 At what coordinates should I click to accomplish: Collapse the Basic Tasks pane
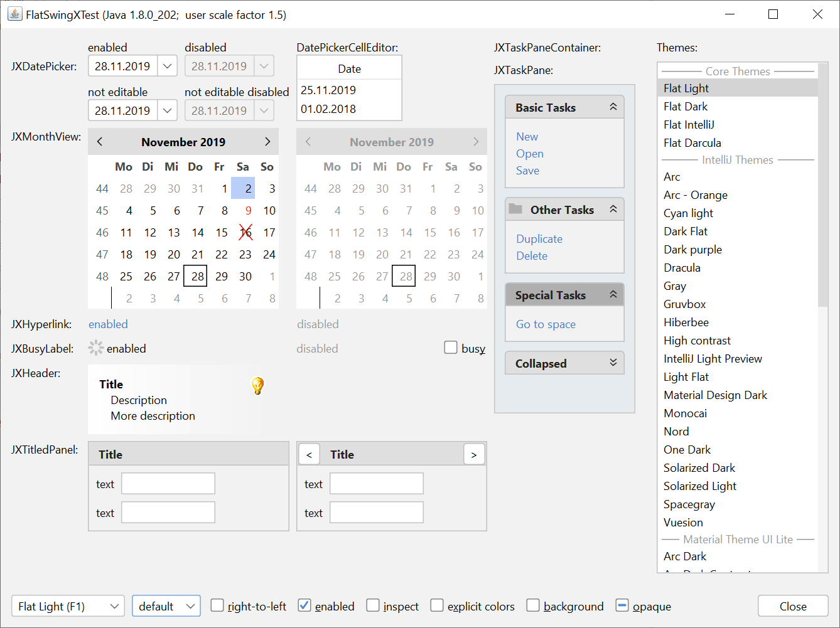click(613, 107)
